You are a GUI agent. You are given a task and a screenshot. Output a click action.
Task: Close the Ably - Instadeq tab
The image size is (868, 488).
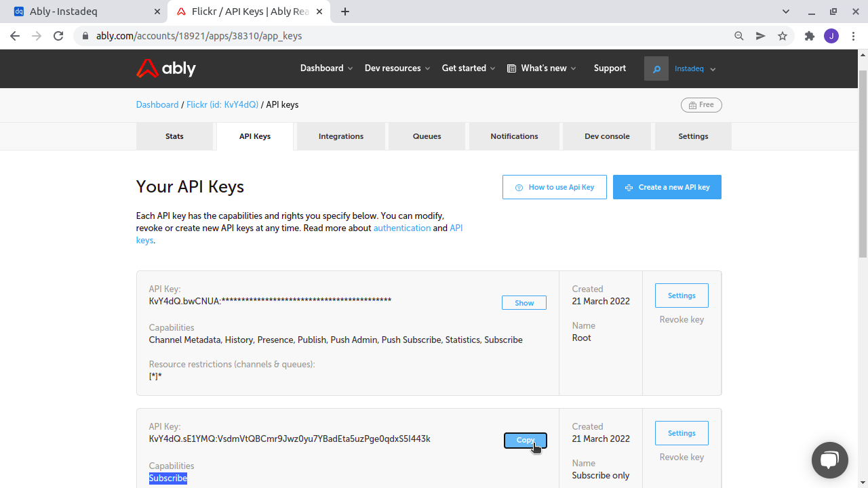point(157,12)
